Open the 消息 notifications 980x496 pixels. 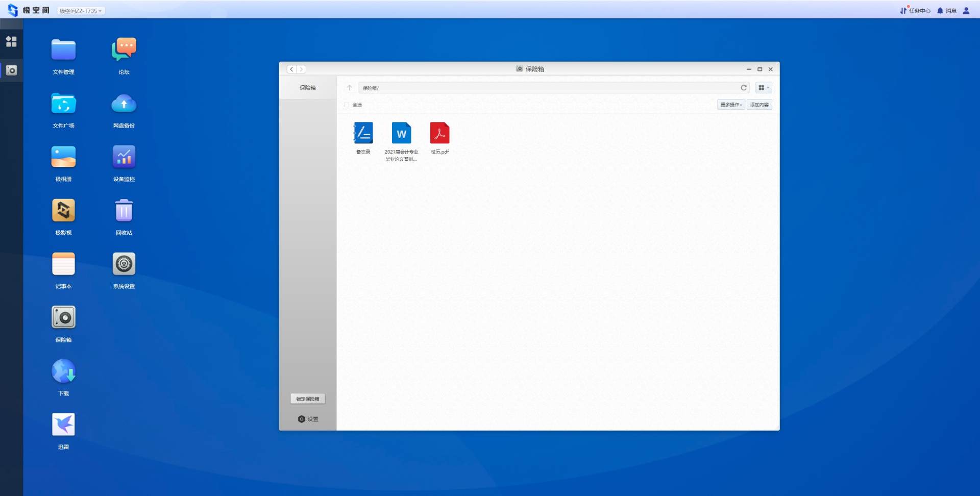click(x=947, y=11)
